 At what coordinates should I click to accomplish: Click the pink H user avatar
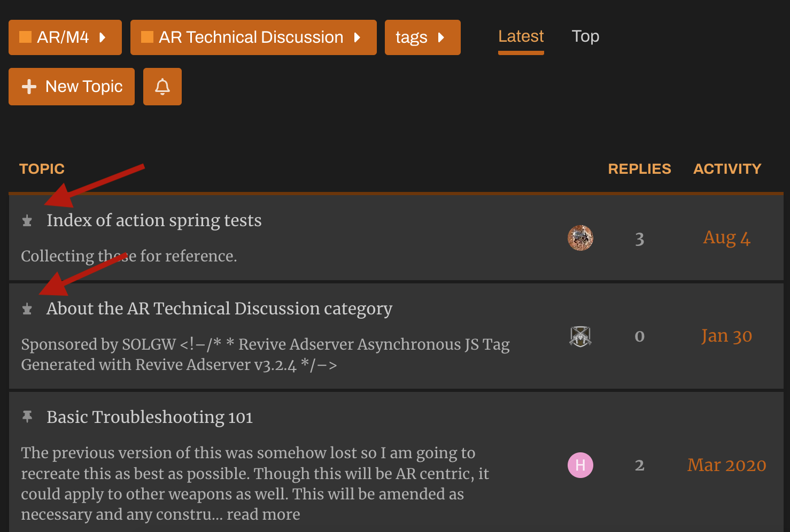pos(580,465)
